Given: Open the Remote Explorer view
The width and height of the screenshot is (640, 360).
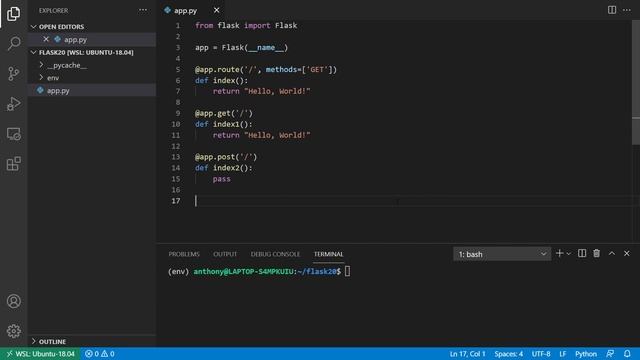Looking at the screenshot, I should [x=13, y=134].
